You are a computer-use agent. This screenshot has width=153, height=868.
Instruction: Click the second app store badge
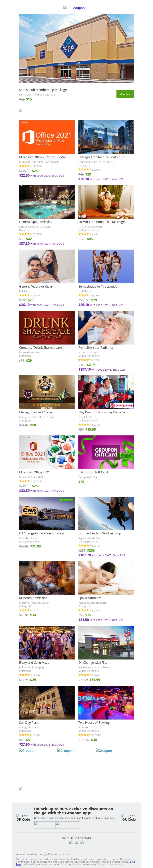[68, 825]
